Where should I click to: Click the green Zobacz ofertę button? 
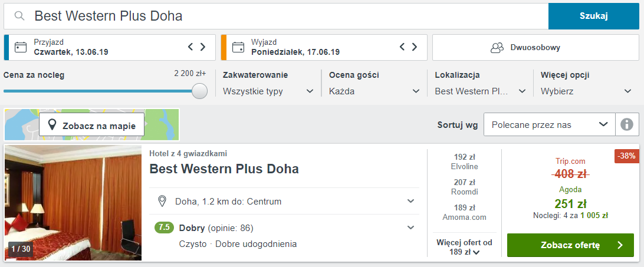pyautogui.click(x=570, y=245)
